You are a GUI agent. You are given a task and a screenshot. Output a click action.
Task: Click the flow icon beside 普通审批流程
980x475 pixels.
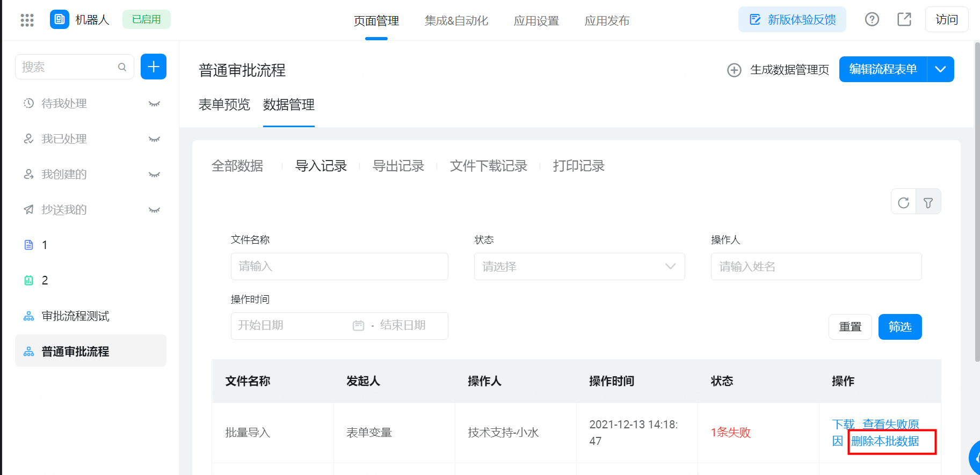[x=29, y=352]
